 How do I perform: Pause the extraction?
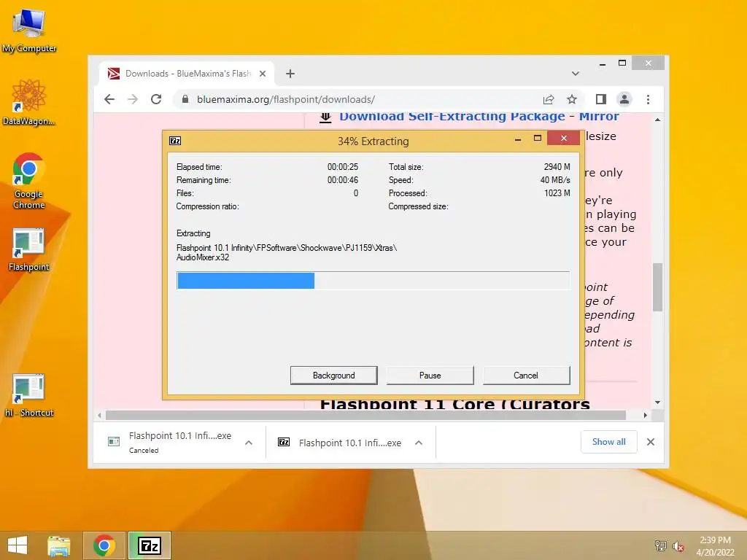[x=430, y=376]
